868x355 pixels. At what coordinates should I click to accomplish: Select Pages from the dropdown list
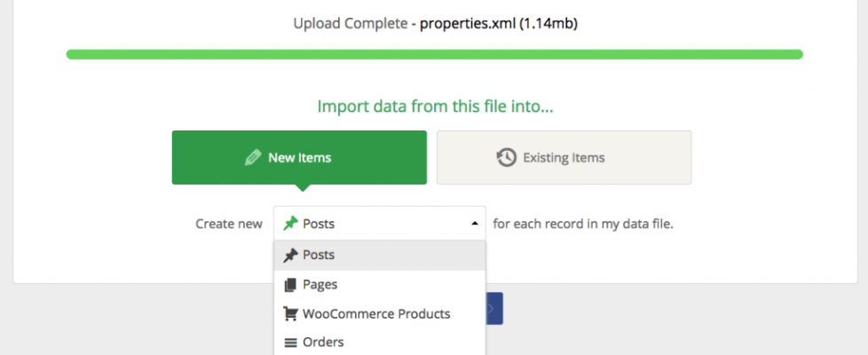379,285
